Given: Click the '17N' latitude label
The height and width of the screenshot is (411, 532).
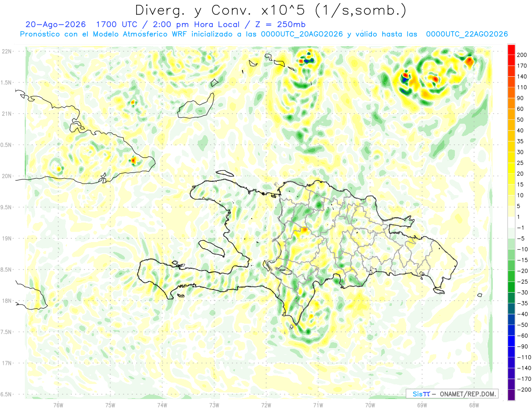Looking at the screenshot, I should [x=7, y=363].
